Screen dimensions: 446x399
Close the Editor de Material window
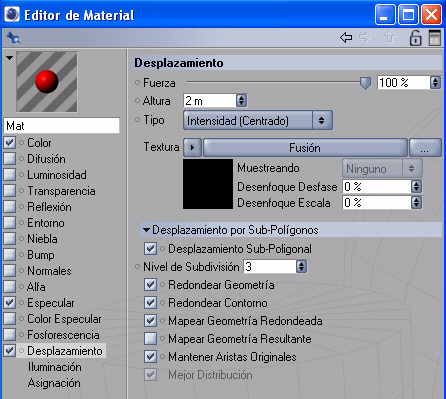[431, 15]
